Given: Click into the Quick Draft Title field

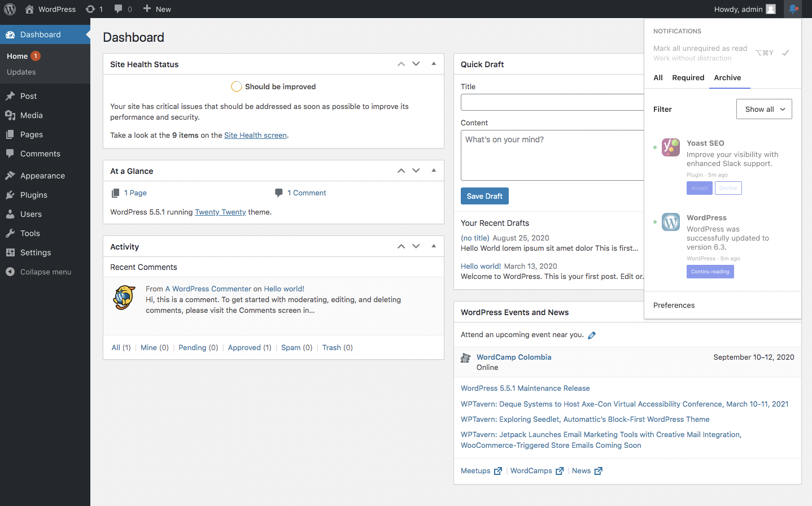Looking at the screenshot, I should pos(552,102).
